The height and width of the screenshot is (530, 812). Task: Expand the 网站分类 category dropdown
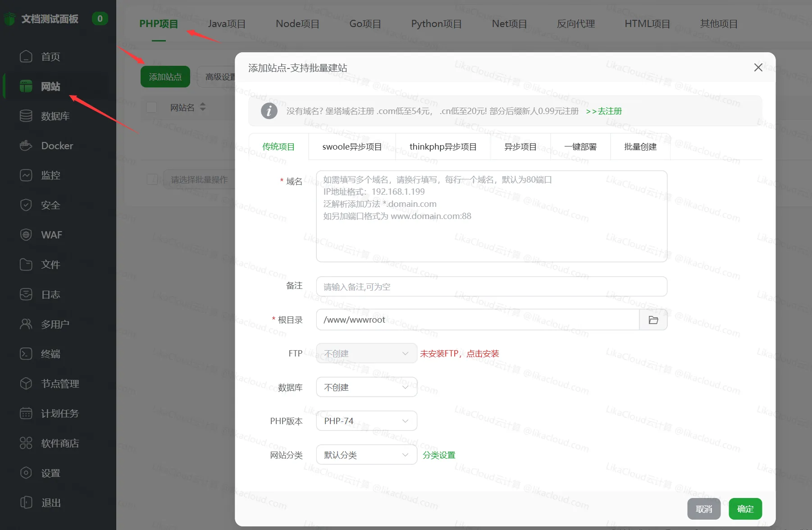coord(366,455)
